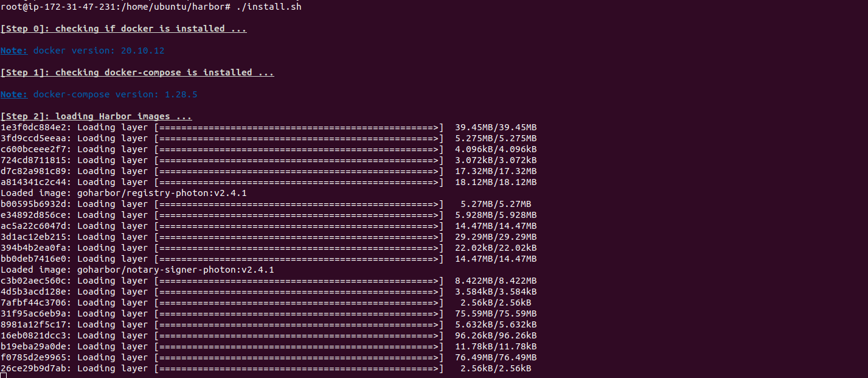This screenshot has height=378, width=868.
Task: Click 'docker-compose version: 1.28.5' note line
Action: 115,94
